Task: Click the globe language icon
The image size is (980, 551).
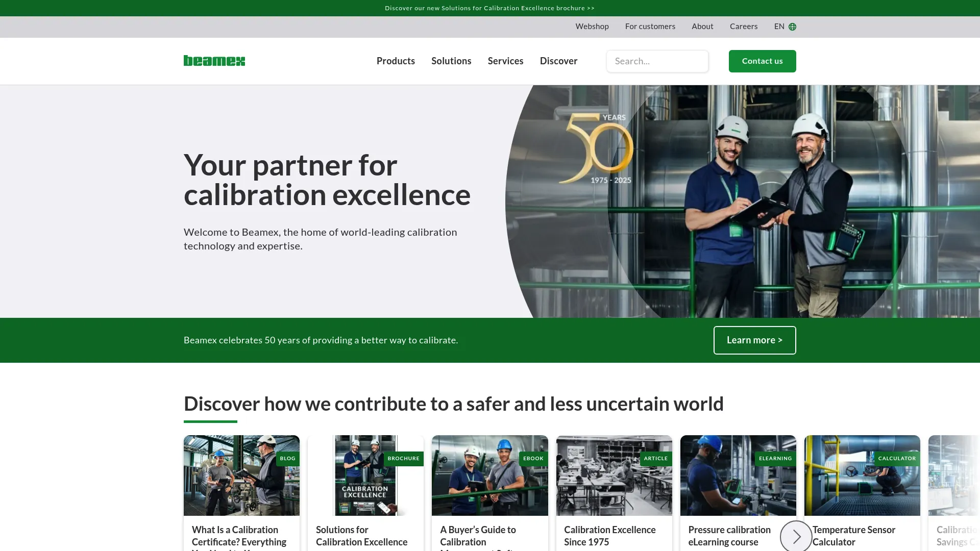Action: pyautogui.click(x=792, y=27)
